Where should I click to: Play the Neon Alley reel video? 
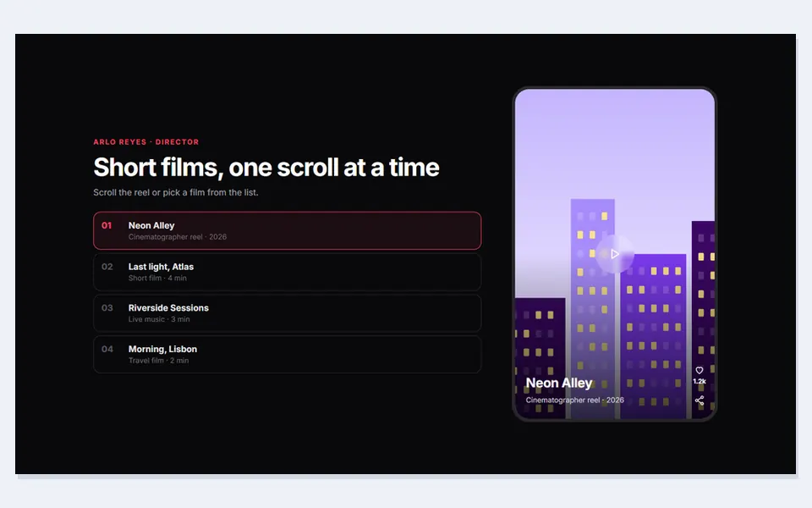pyautogui.click(x=615, y=254)
